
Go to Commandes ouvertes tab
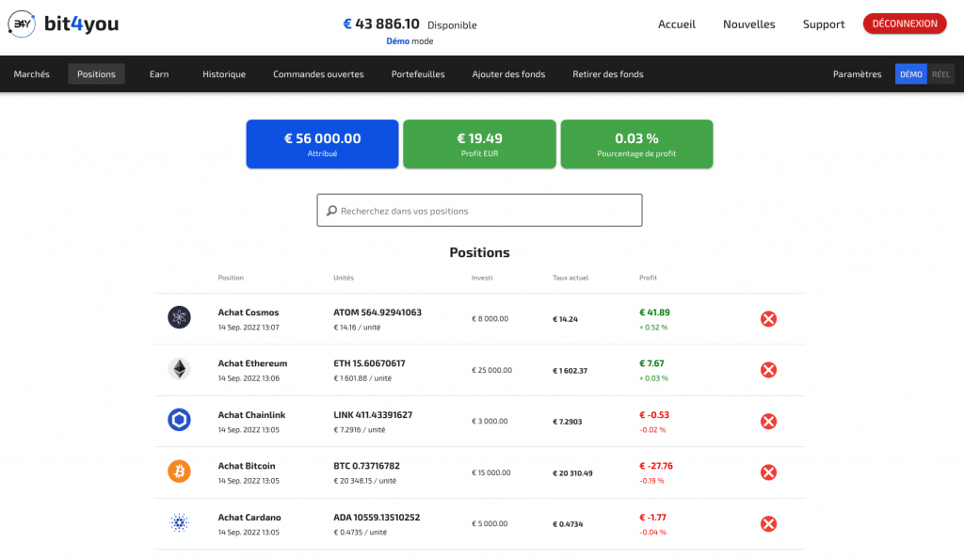[x=318, y=74]
